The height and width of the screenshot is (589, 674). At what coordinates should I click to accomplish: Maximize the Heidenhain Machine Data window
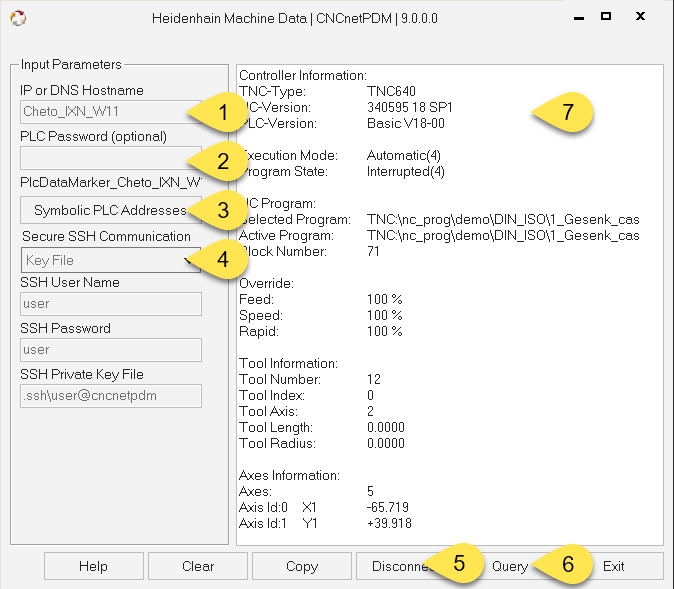pos(606,16)
